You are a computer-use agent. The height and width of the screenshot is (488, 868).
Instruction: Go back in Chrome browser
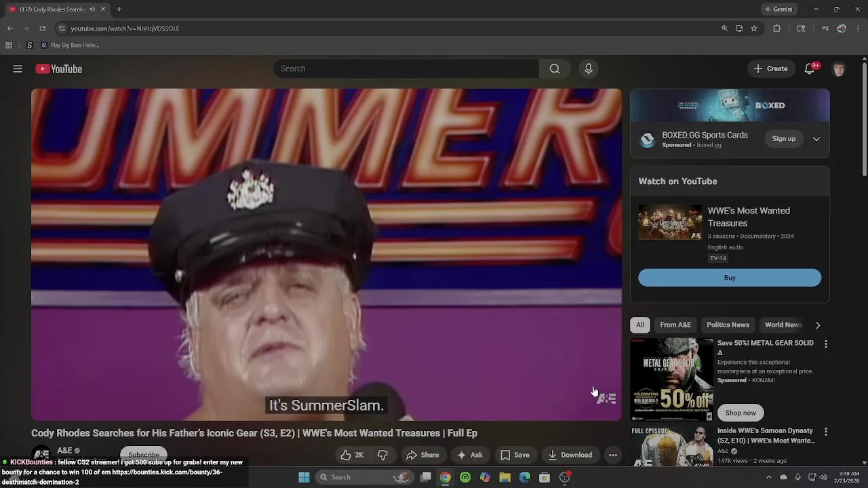[9, 28]
